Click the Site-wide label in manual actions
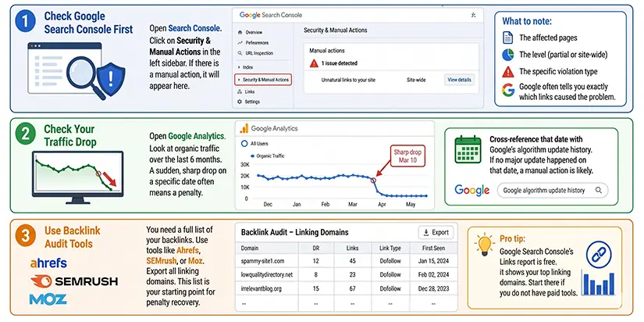Screen dimensions: 644x322 coord(415,80)
